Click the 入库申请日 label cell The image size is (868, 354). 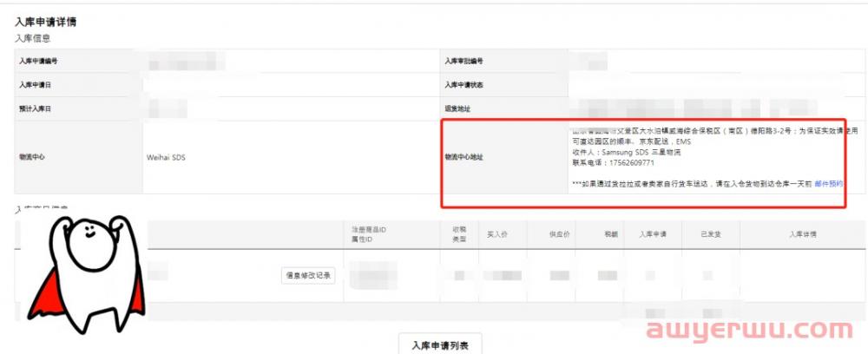tap(78, 85)
